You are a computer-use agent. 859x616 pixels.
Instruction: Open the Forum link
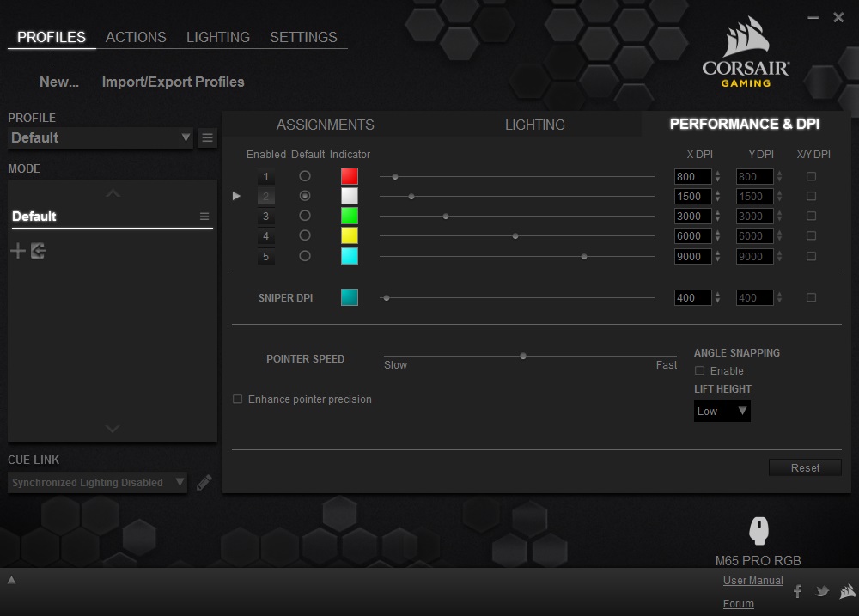point(739,603)
